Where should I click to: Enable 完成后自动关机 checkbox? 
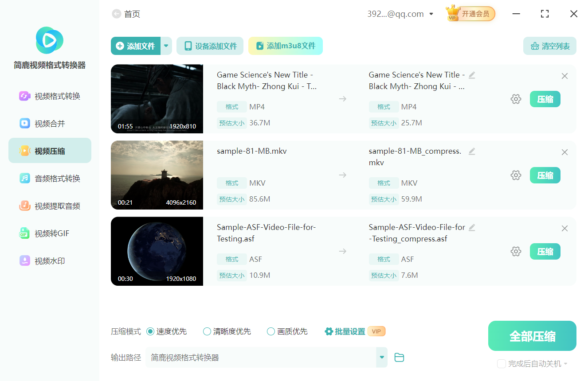click(502, 364)
